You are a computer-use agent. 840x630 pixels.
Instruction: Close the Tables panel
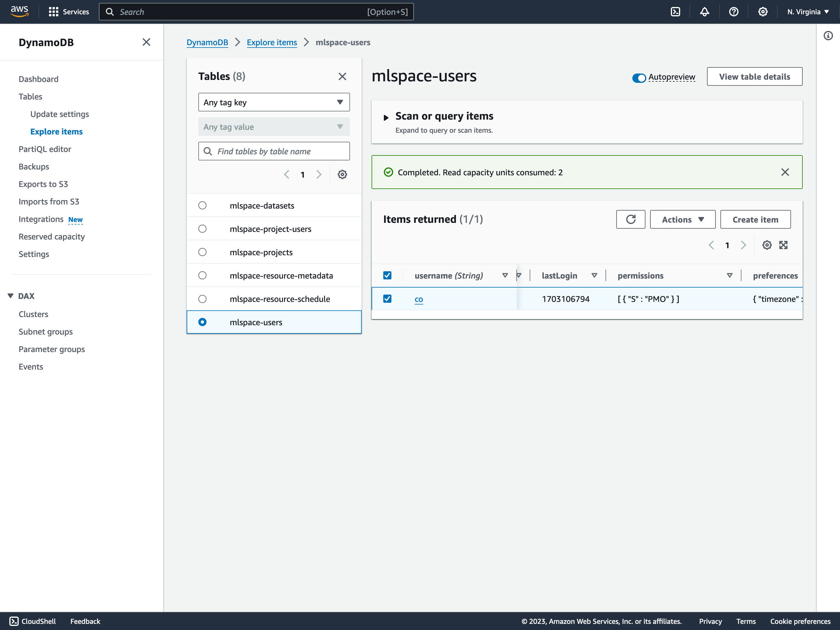point(342,76)
